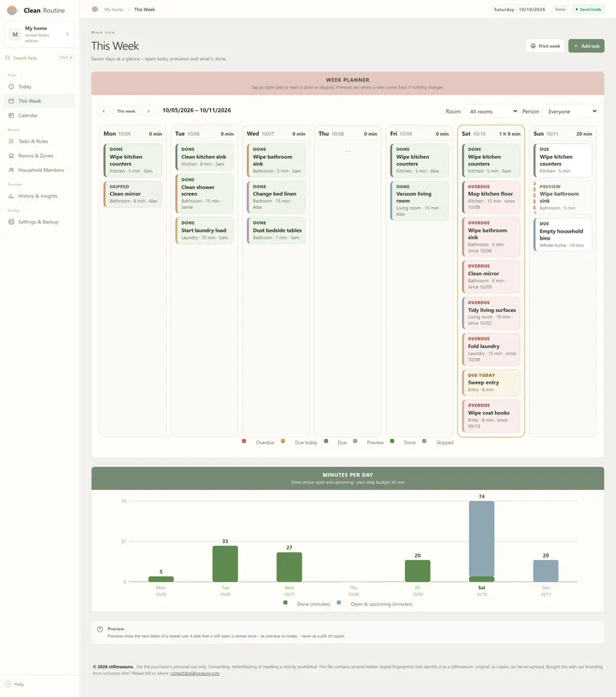The height and width of the screenshot is (697, 616).
Task: Open the Dust bedside tables task
Action: click(276, 230)
